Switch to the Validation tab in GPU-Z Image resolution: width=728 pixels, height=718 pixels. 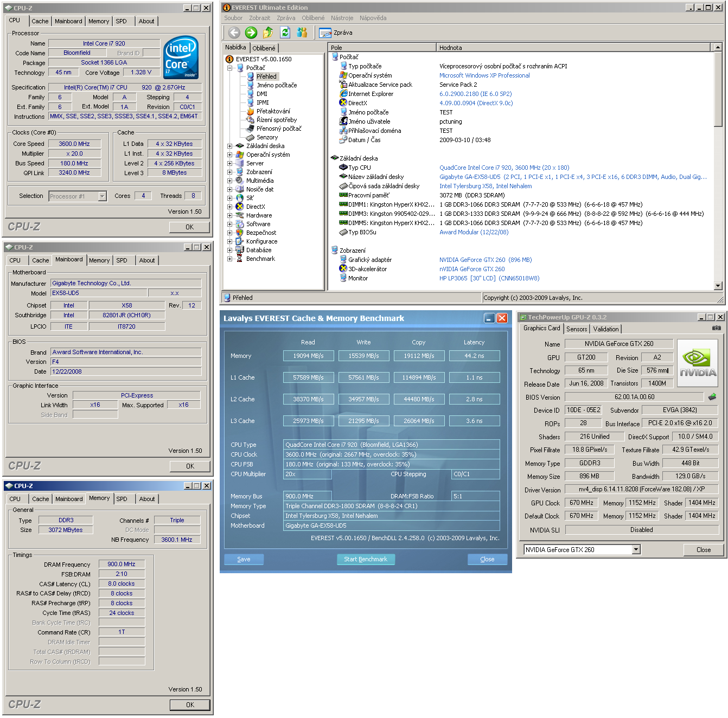(605, 329)
